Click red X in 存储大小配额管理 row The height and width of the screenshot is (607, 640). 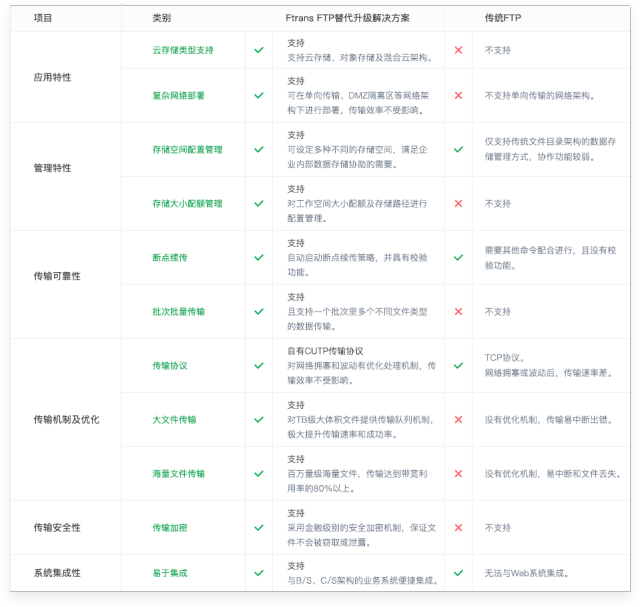point(458,203)
